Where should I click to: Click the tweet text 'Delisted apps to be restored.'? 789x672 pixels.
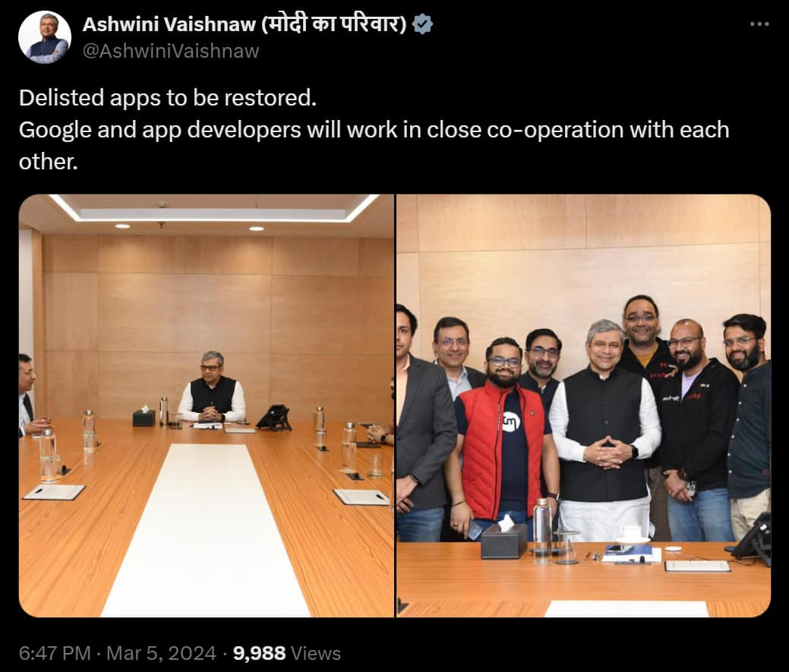(168, 98)
